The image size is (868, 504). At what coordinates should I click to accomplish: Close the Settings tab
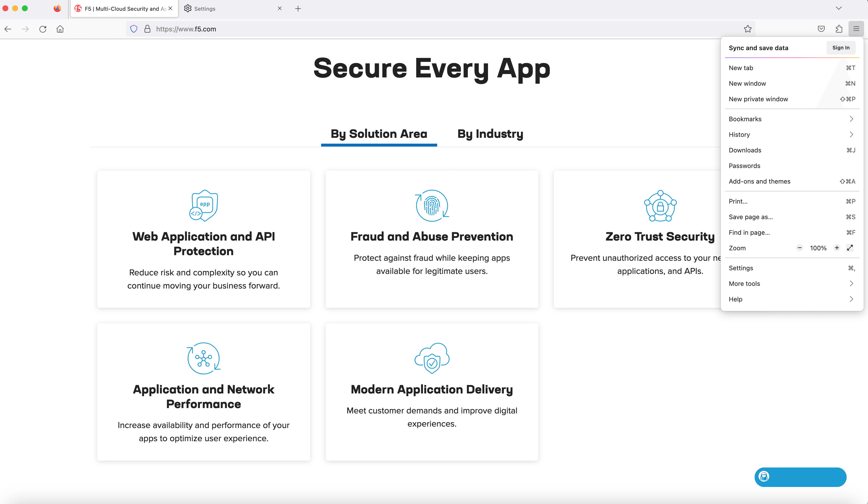[x=280, y=8]
